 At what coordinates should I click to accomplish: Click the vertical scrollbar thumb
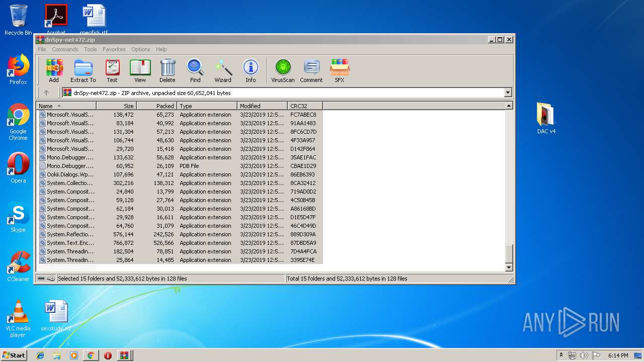[x=509, y=254]
